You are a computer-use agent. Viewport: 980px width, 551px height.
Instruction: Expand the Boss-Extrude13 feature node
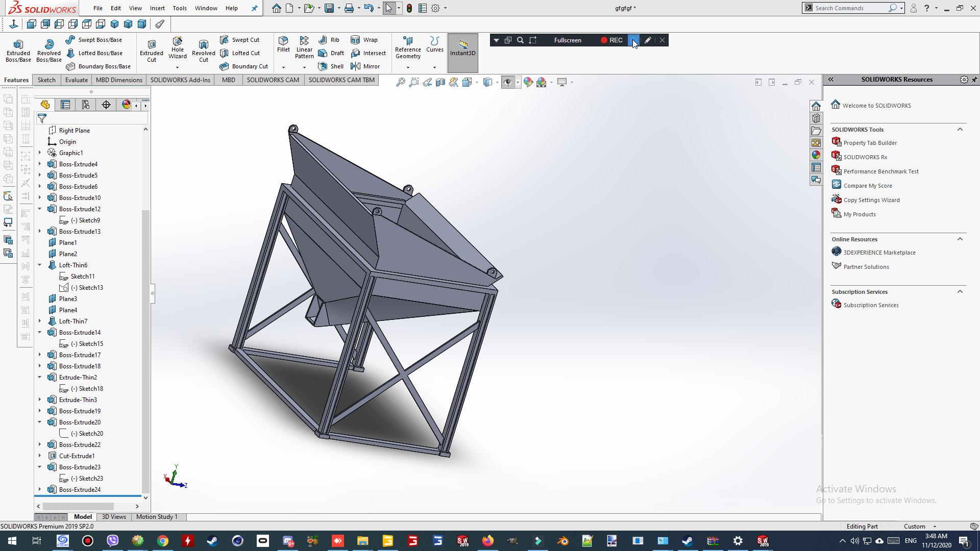pyautogui.click(x=40, y=231)
